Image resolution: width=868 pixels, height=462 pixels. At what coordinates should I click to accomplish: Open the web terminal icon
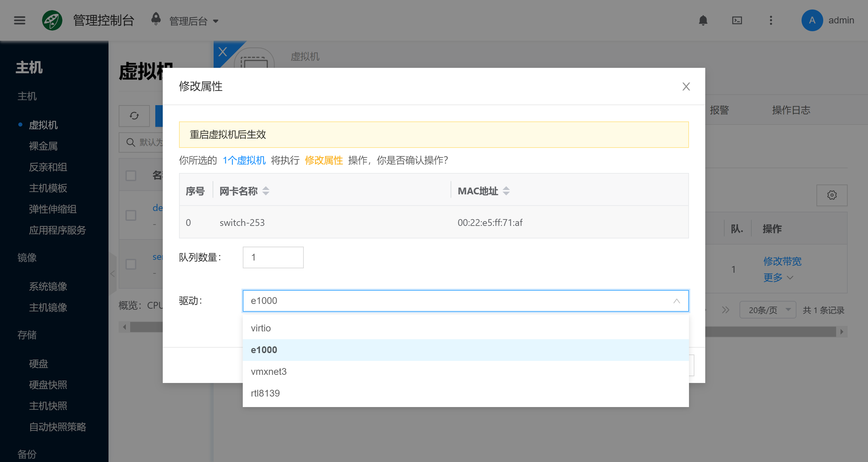(x=737, y=20)
